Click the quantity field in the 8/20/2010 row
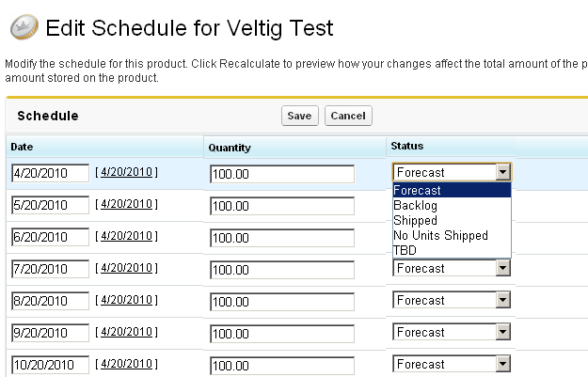The image size is (588, 377). (282, 302)
